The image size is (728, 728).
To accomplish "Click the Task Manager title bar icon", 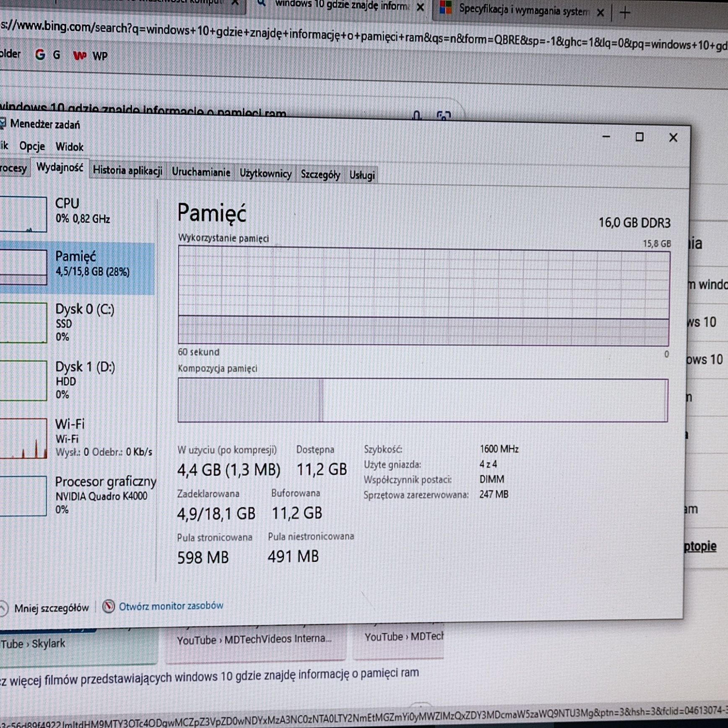I will tap(3, 123).
